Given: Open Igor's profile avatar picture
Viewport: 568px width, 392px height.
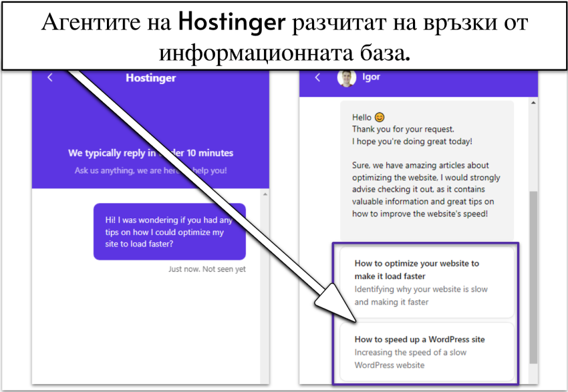Looking at the screenshot, I should pyautogui.click(x=347, y=78).
